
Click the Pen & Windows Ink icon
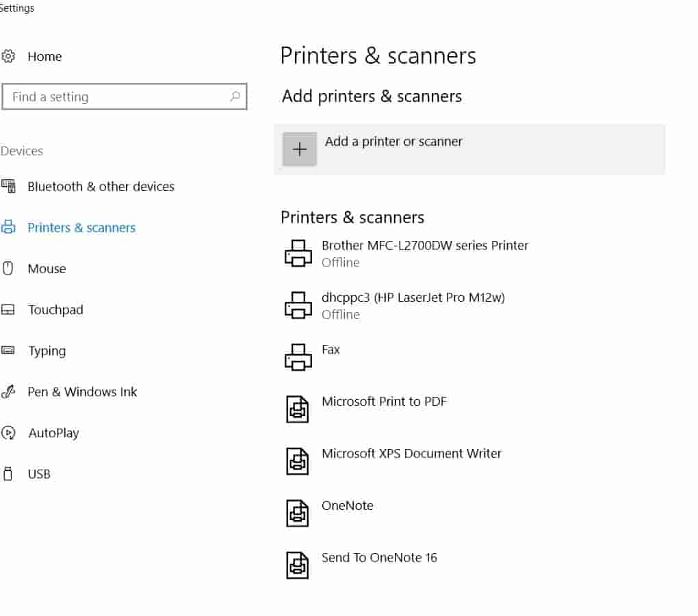pyautogui.click(x=8, y=392)
